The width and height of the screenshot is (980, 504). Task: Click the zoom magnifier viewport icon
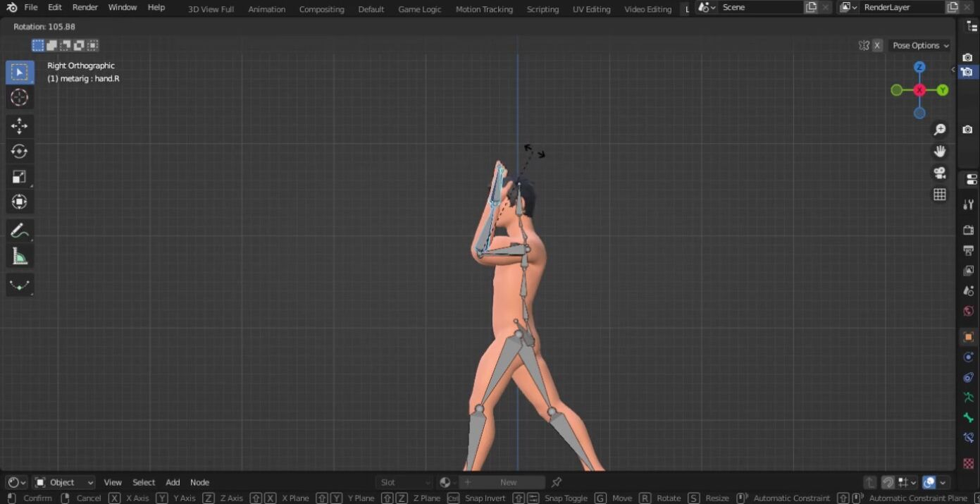[x=939, y=130]
